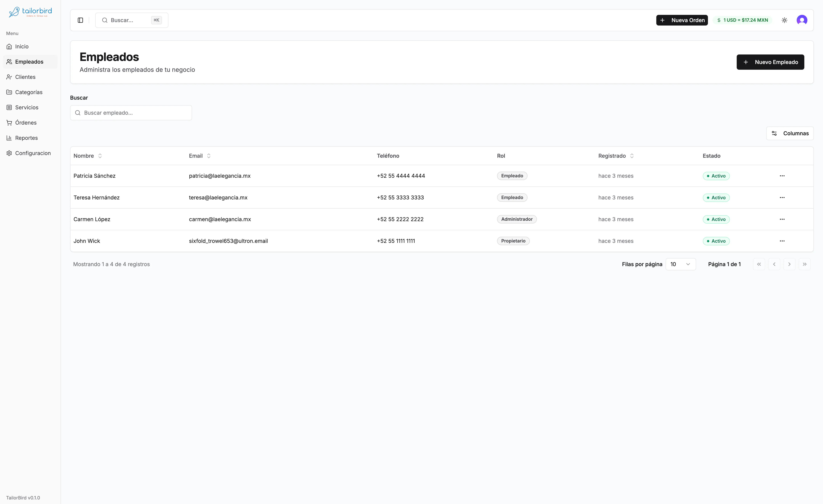Click phone +52 55 1111 1111
The width and height of the screenshot is (823, 504).
(396, 241)
